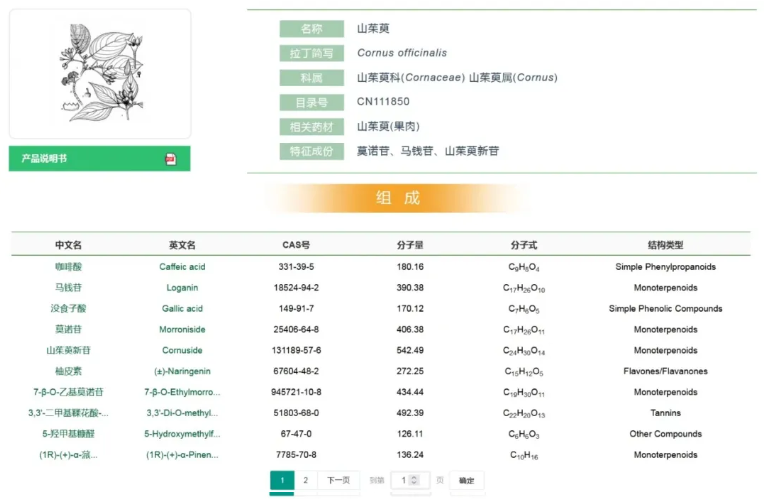Select page 1 in pagination

282,481
